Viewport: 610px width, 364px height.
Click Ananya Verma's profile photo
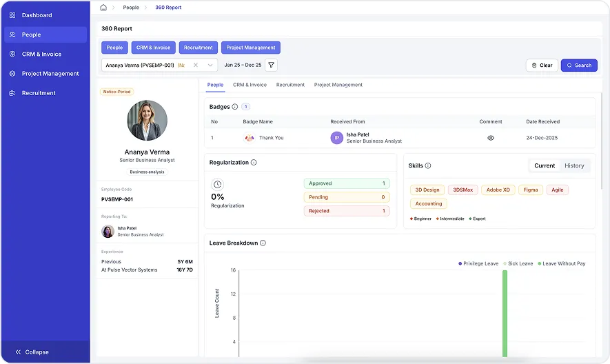(147, 120)
